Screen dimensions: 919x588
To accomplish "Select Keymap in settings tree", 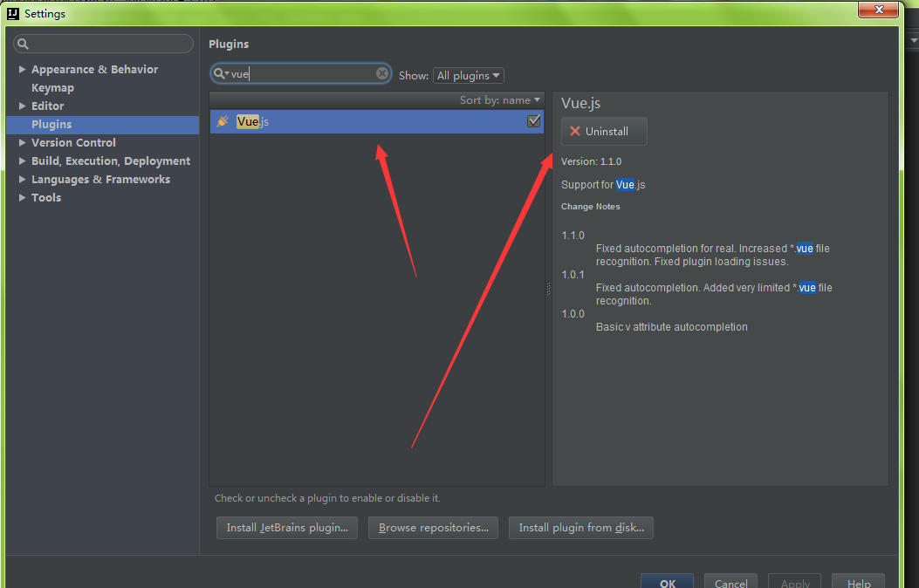I will point(52,88).
